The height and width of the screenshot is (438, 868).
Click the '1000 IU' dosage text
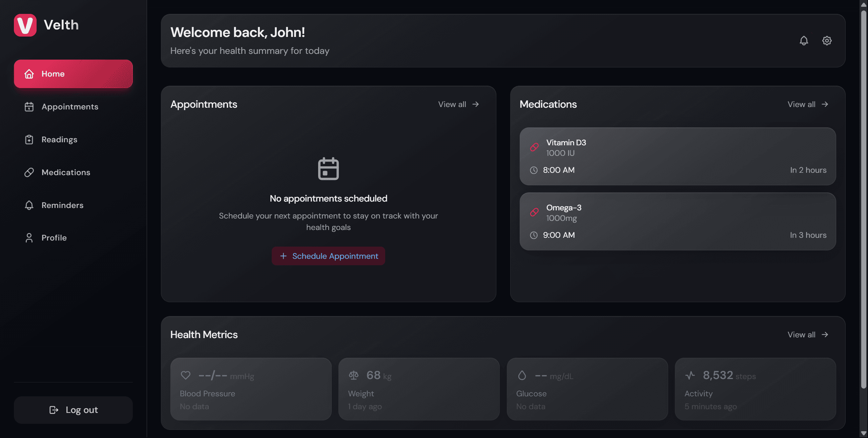(560, 153)
